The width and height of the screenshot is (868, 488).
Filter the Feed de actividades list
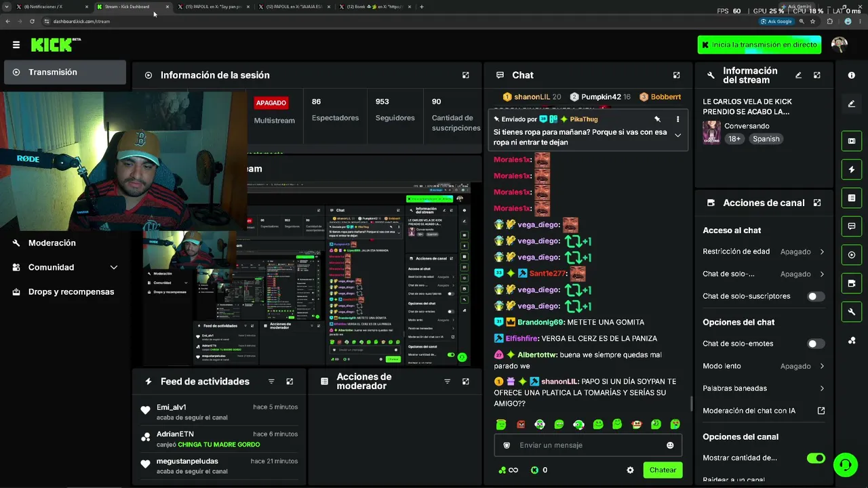[271, 382]
